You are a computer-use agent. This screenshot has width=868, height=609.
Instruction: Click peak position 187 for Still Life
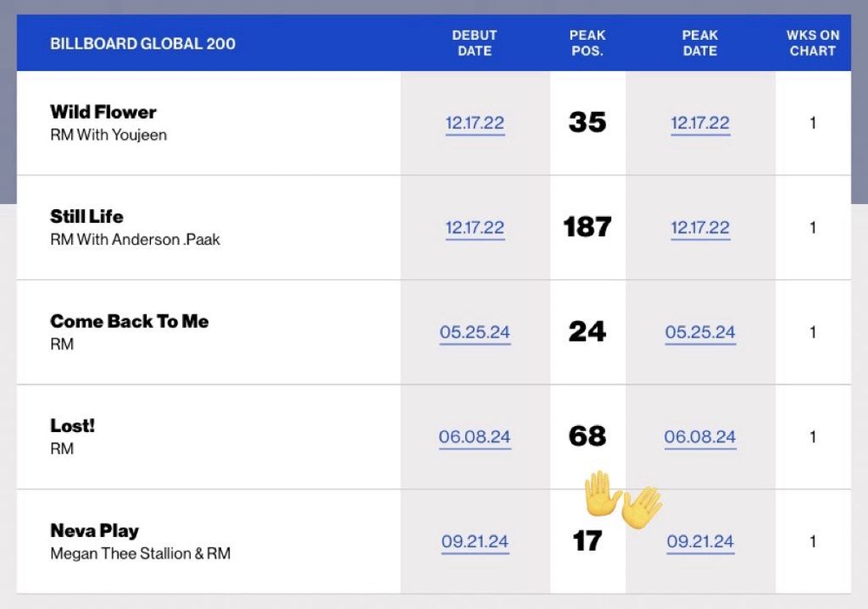pos(588,226)
